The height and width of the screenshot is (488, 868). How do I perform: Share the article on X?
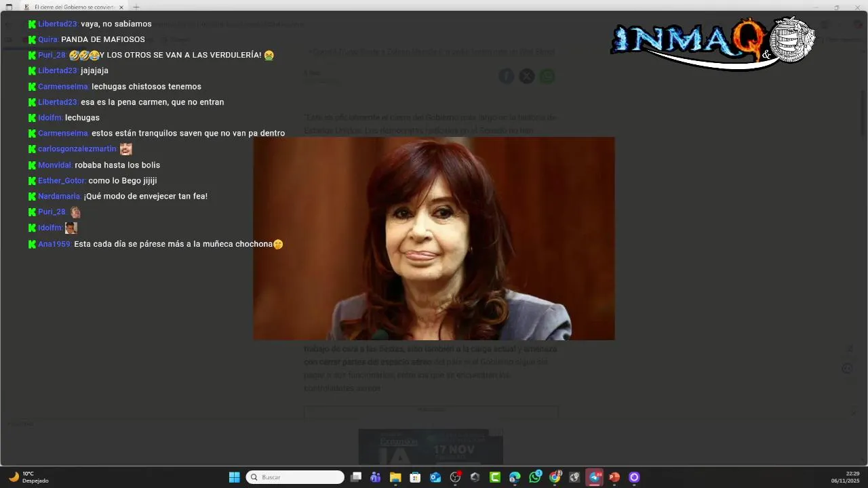[527, 77]
